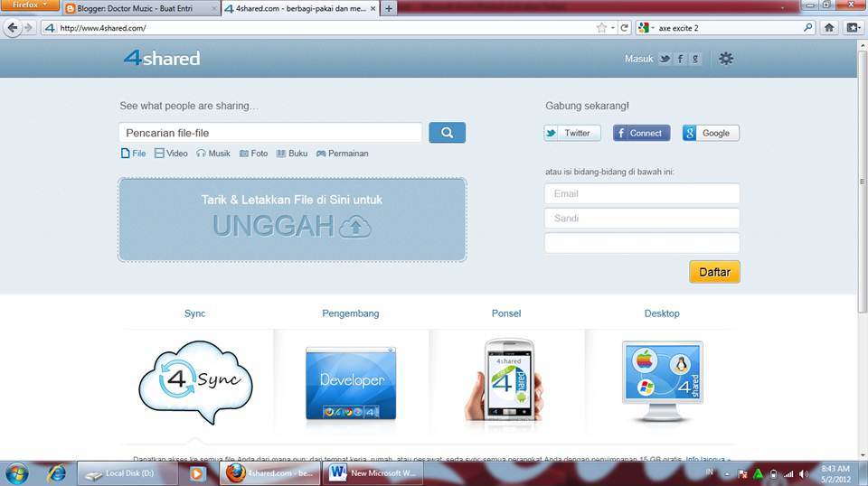Focus the Sandi password field
The height and width of the screenshot is (486, 868).
pyautogui.click(x=642, y=219)
